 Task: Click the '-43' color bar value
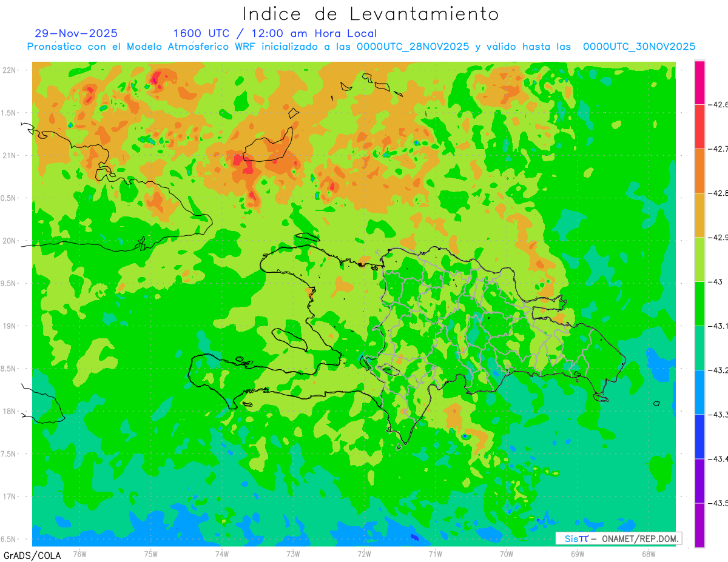pyautogui.click(x=715, y=281)
